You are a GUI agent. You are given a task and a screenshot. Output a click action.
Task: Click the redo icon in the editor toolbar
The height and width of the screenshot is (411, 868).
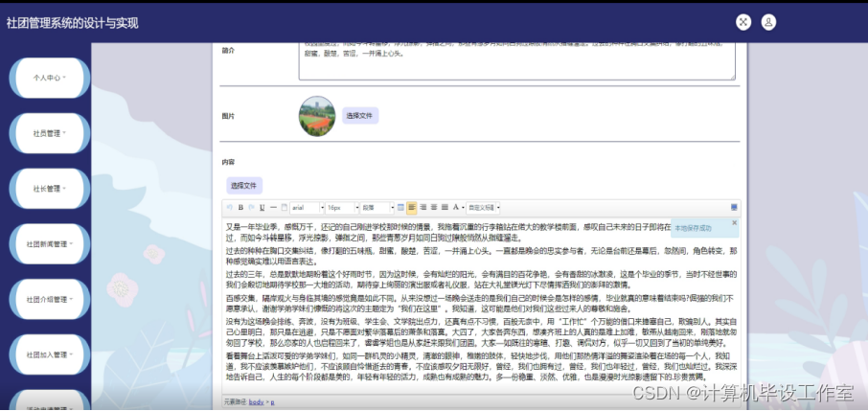(252, 207)
